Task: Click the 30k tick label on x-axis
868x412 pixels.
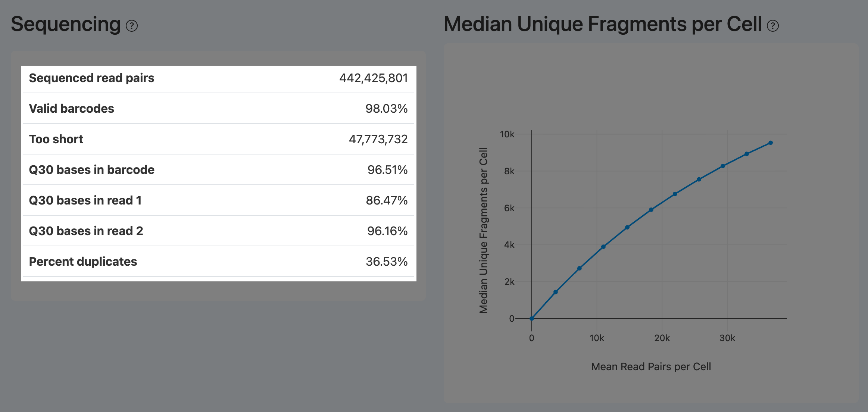Action: pyautogui.click(x=727, y=338)
